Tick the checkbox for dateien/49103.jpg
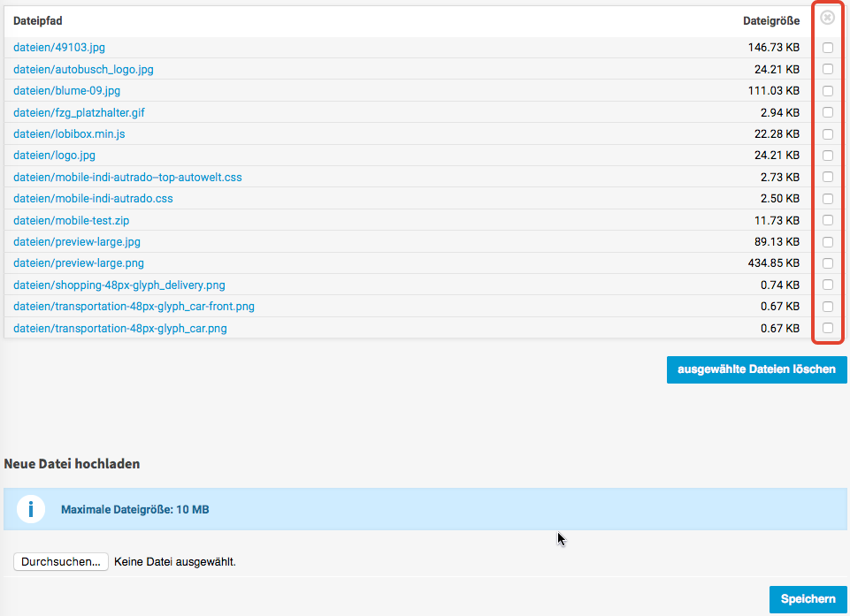This screenshot has height=616, width=850. [x=828, y=48]
